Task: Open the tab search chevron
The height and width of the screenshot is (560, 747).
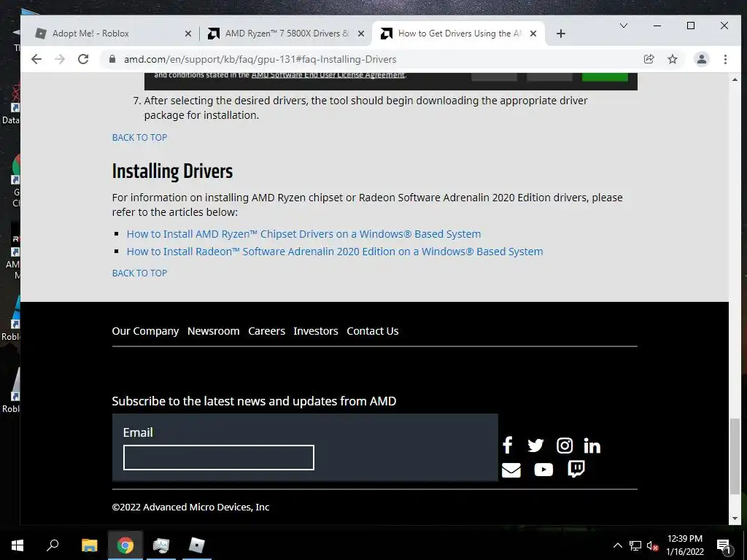Action: [623, 26]
